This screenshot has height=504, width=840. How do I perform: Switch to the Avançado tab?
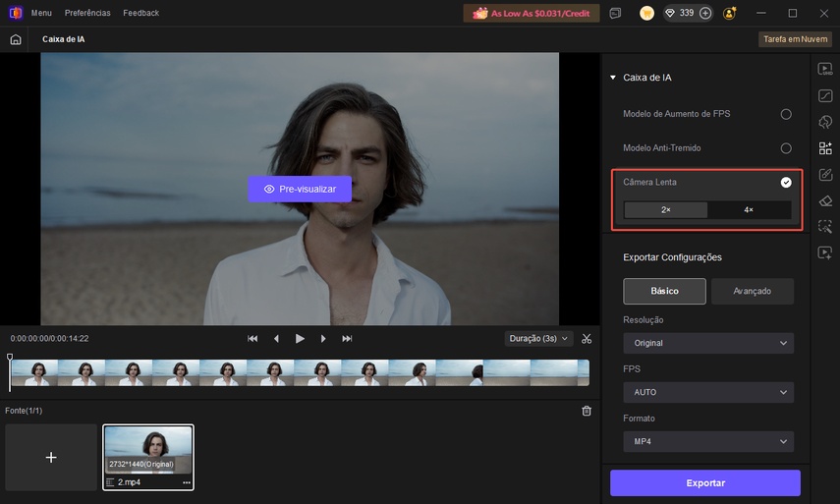click(x=753, y=291)
